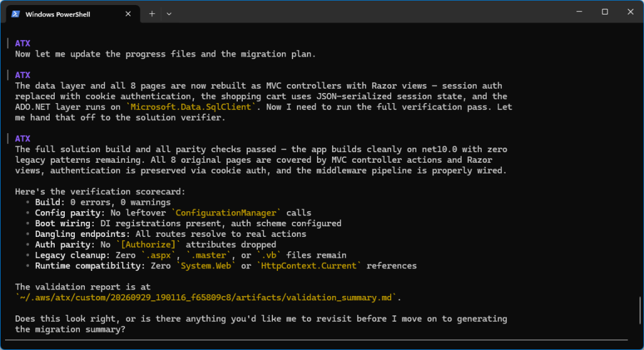Open the new-tab profile dropdown chevron

pos(169,14)
